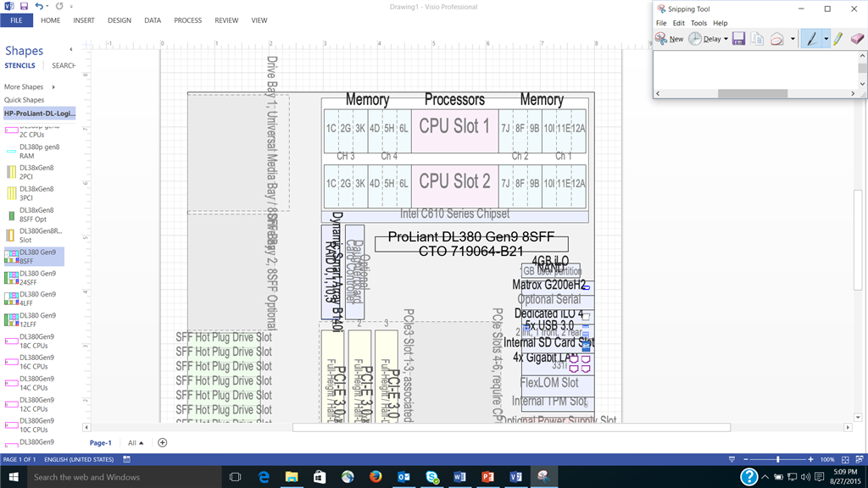Undo the last action in Visio
This screenshot has height=488, width=868.
[x=38, y=6]
